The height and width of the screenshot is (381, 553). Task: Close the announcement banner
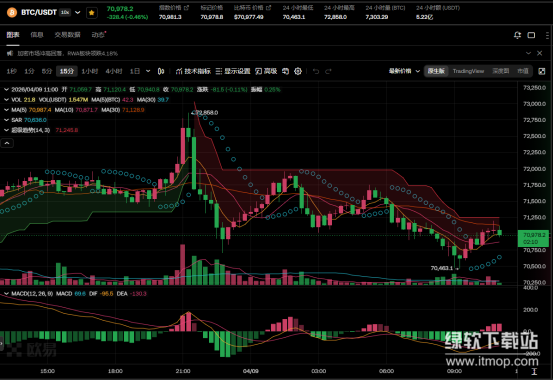(539, 53)
